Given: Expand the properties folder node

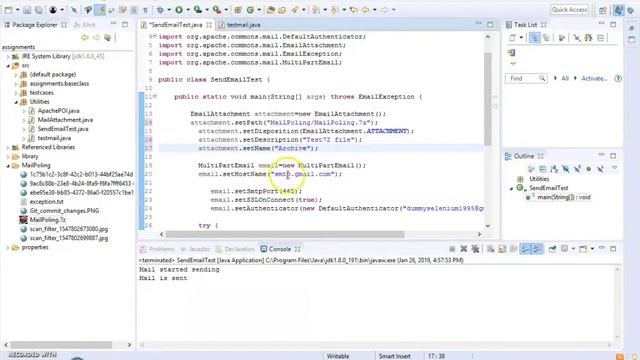Looking at the screenshot, I should (8, 248).
